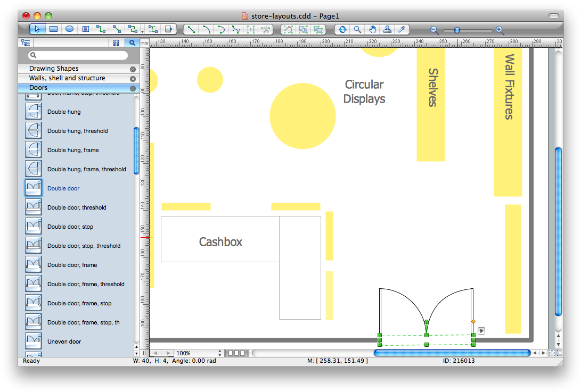Click the edit path points tool
This screenshot has height=392, width=581.
click(288, 30)
